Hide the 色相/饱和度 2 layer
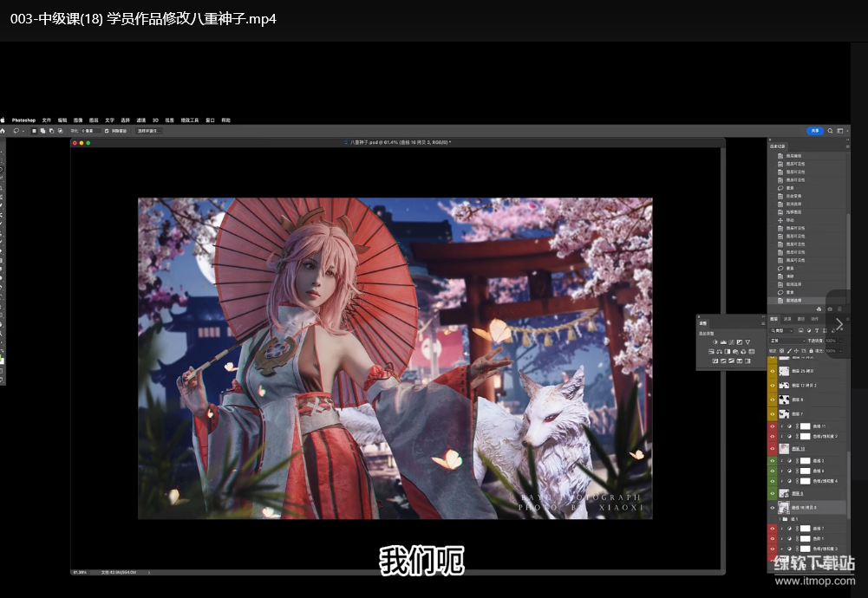The image size is (868, 598). [773, 436]
